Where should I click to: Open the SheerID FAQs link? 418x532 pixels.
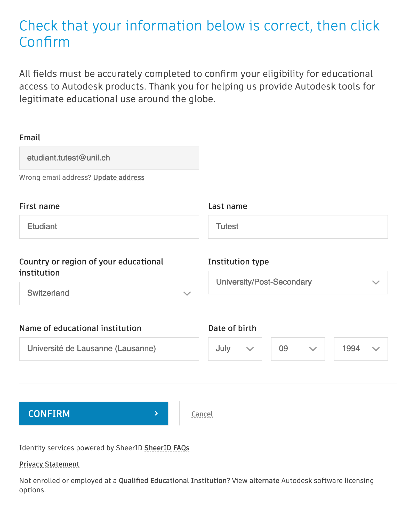click(167, 448)
